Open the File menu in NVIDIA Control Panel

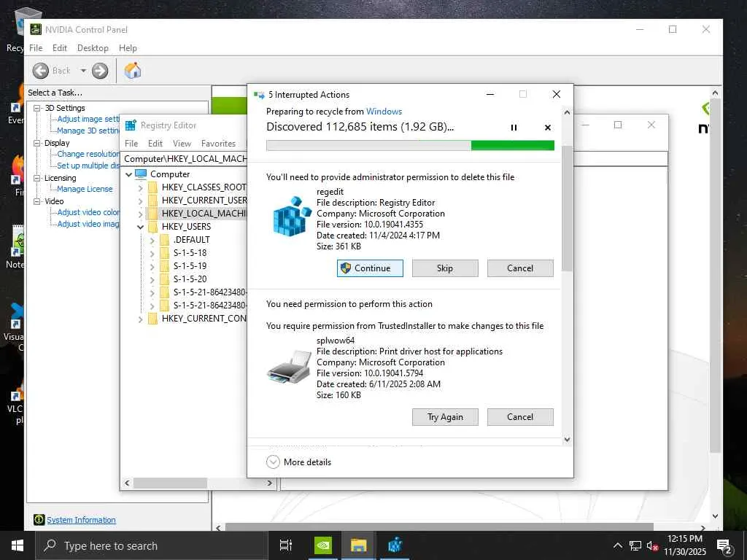pyautogui.click(x=36, y=48)
